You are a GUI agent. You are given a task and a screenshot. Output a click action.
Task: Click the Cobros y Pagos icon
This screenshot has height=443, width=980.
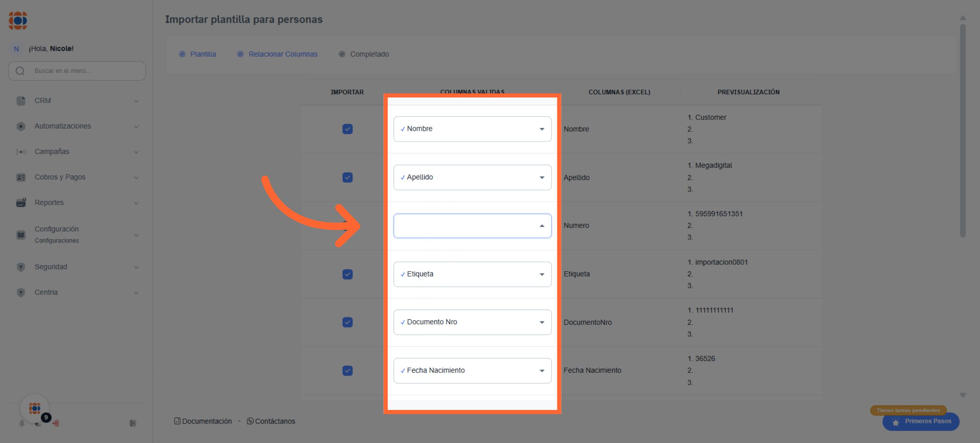pyautogui.click(x=21, y=177)
